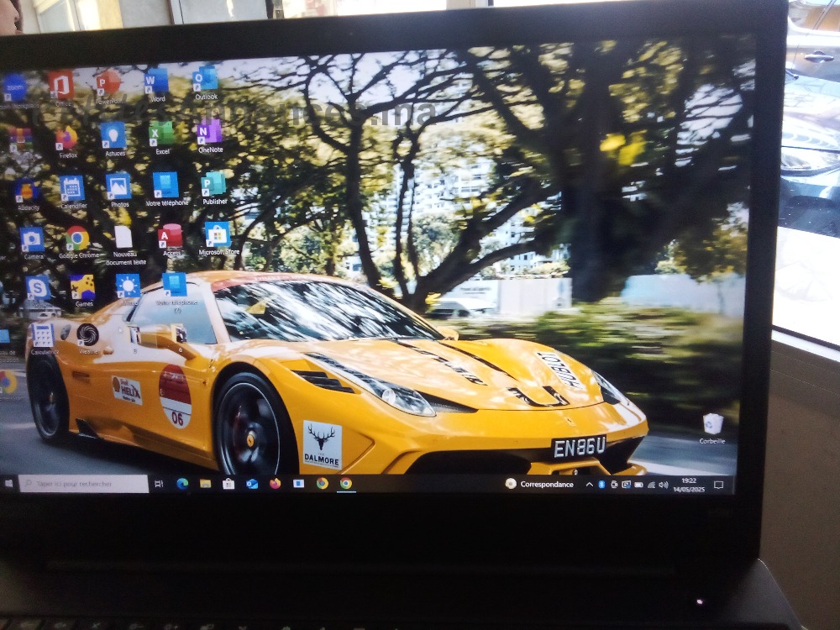Screen dimensions: 840x630
Task: Switch to the underlined active Chrome taskbar icon
Action: [346, 483]
